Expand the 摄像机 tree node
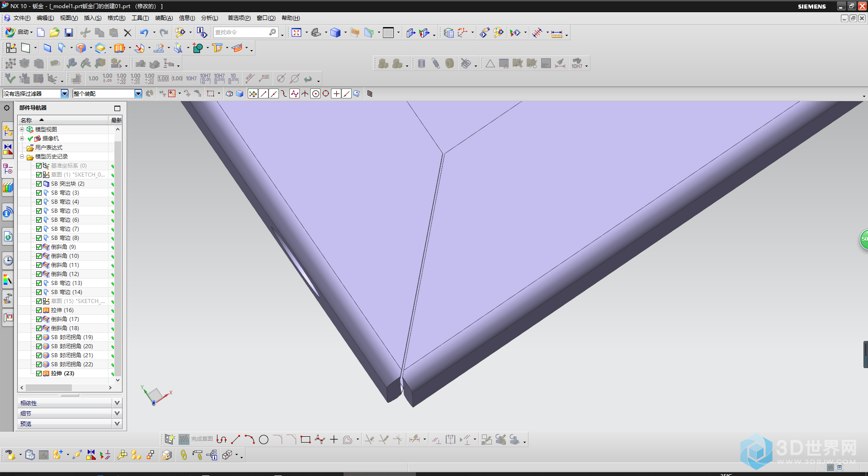Screen dimensions: 868x476 tap(22, 138)
